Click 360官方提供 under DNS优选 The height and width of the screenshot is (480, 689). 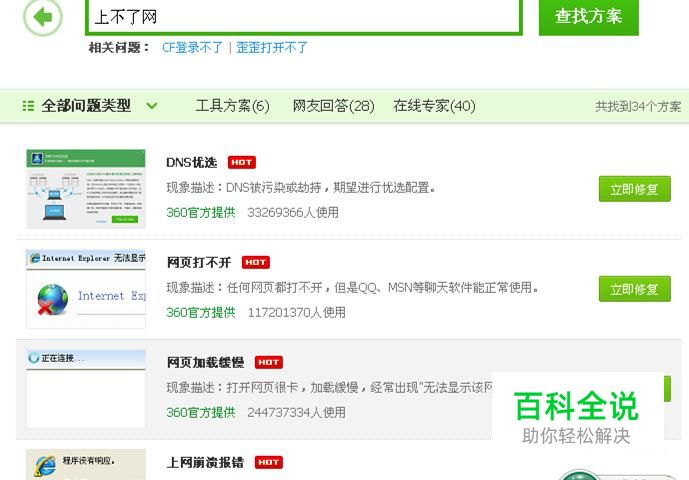(201, 213)
